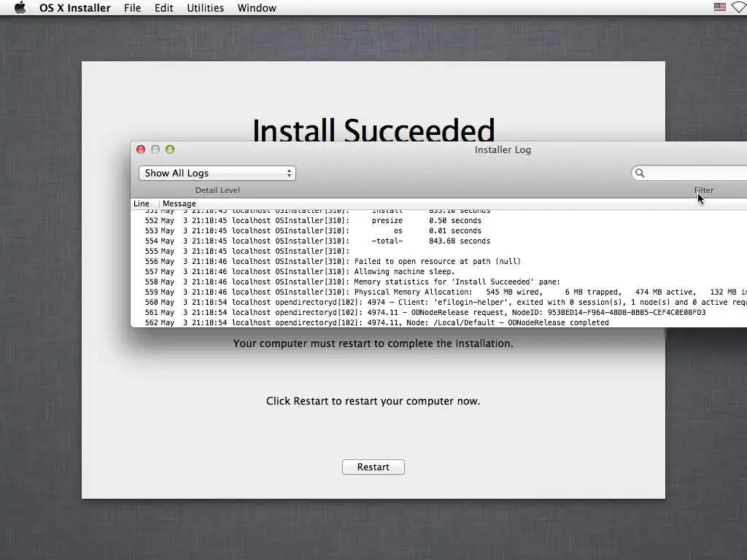Click the Filter label under search field
The image size is (747, 560).
[704, 190]
